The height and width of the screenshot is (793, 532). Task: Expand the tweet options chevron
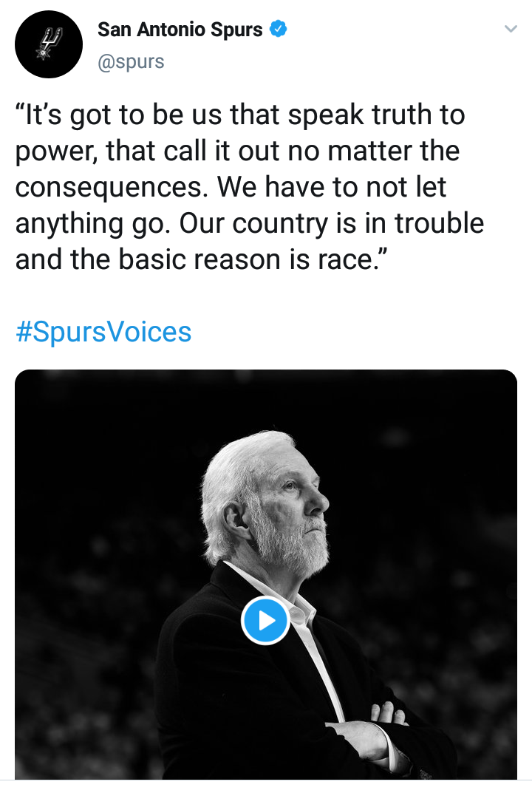click(510, 30)
